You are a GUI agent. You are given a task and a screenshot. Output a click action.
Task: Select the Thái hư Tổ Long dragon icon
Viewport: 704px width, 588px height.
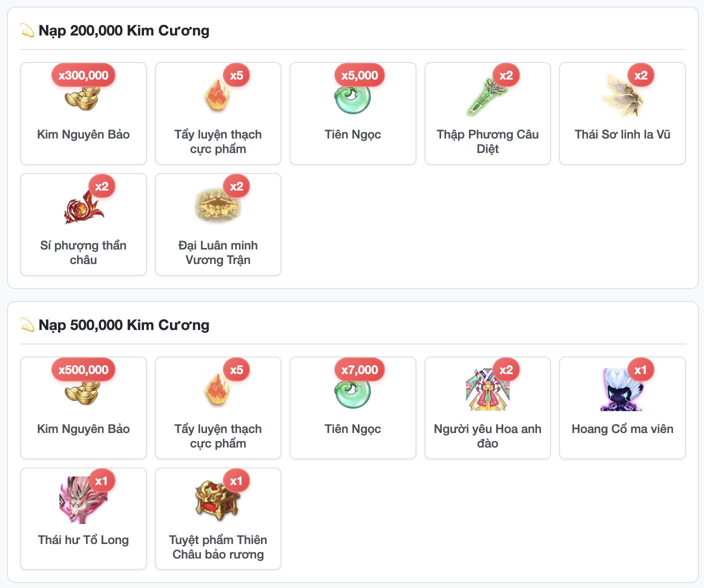click(83, 500)
